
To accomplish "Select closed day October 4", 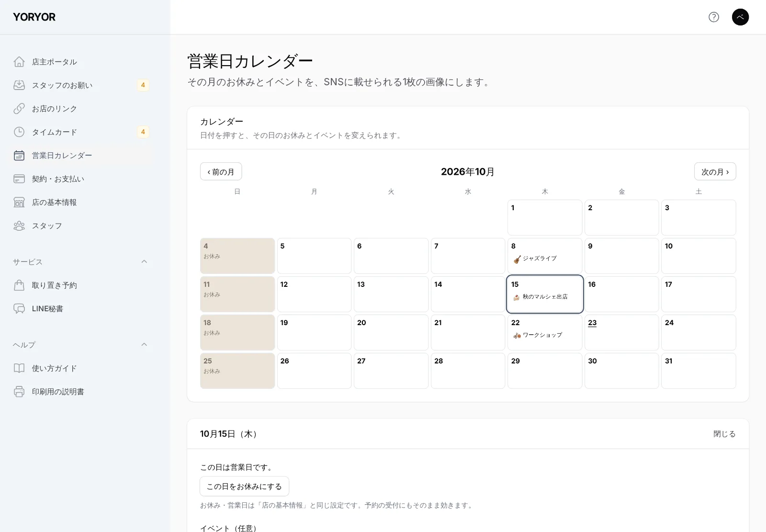I will pyautogui.click(x=237, y=256).
